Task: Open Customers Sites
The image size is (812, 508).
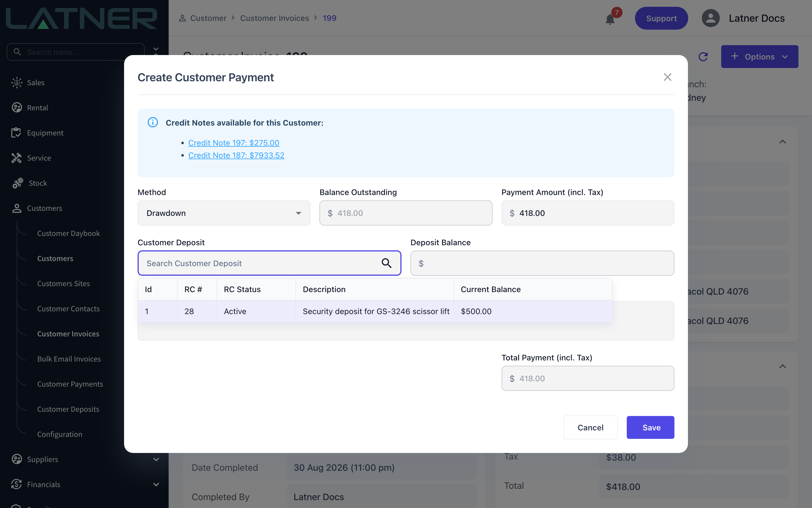Action: pos(63,284)
